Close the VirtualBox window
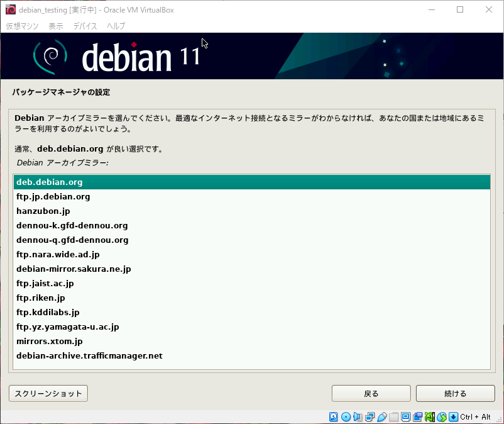This screenshot has width=504, height=424. (488, 9)
